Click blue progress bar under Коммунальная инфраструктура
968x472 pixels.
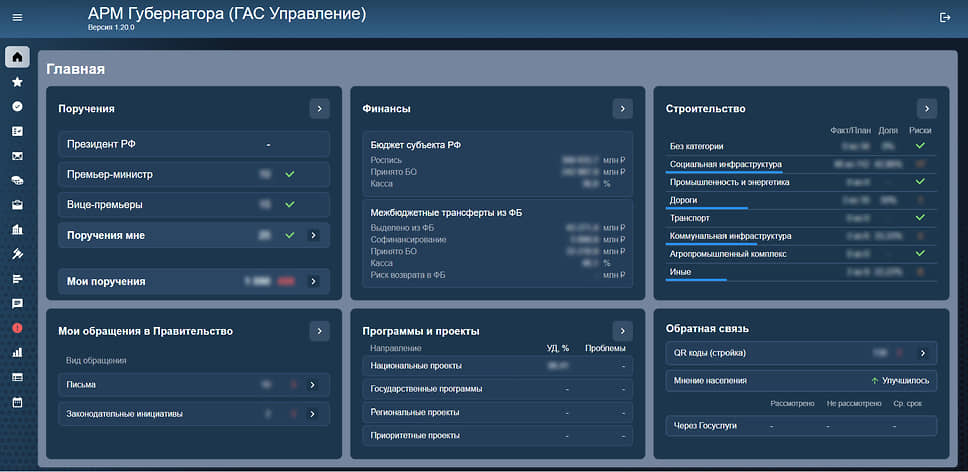click(x=711, y=244)
